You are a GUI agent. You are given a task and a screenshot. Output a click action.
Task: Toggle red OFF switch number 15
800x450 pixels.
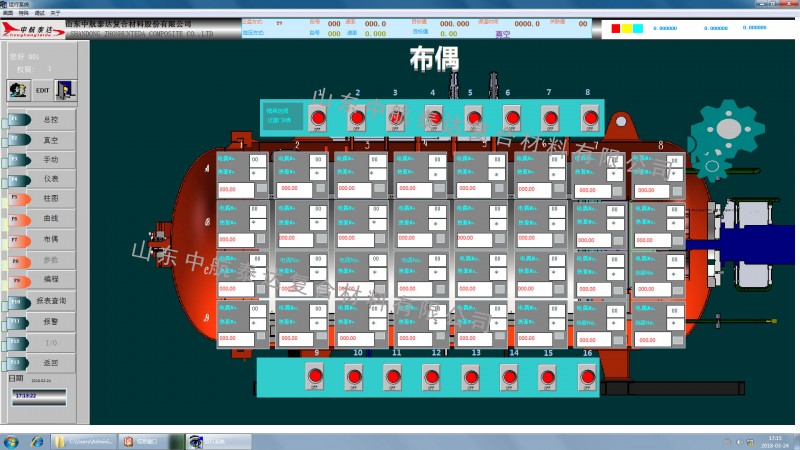[x=547, y=377]
